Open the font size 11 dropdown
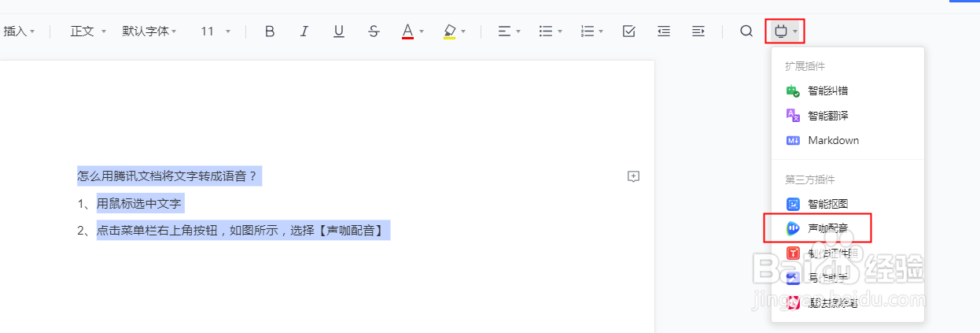 215,31
